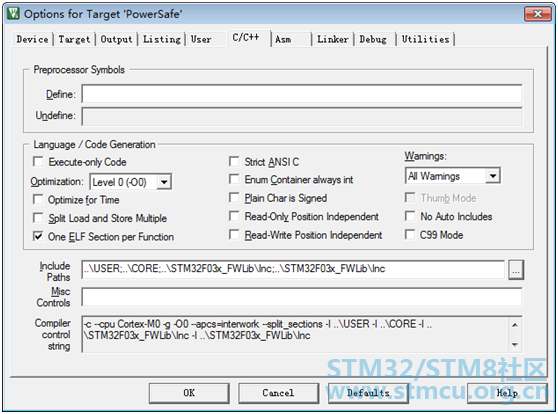Toggle No Auto Includes checkbox
558x414 pixels.
click(410, 216)
